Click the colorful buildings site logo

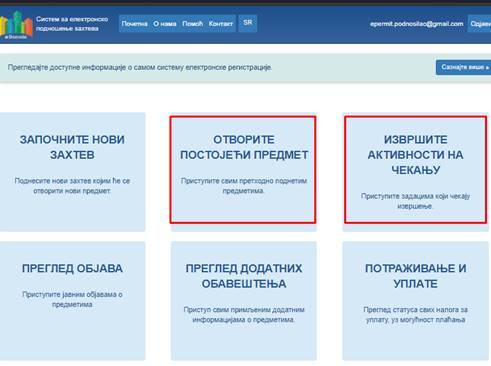pos(16,25)
